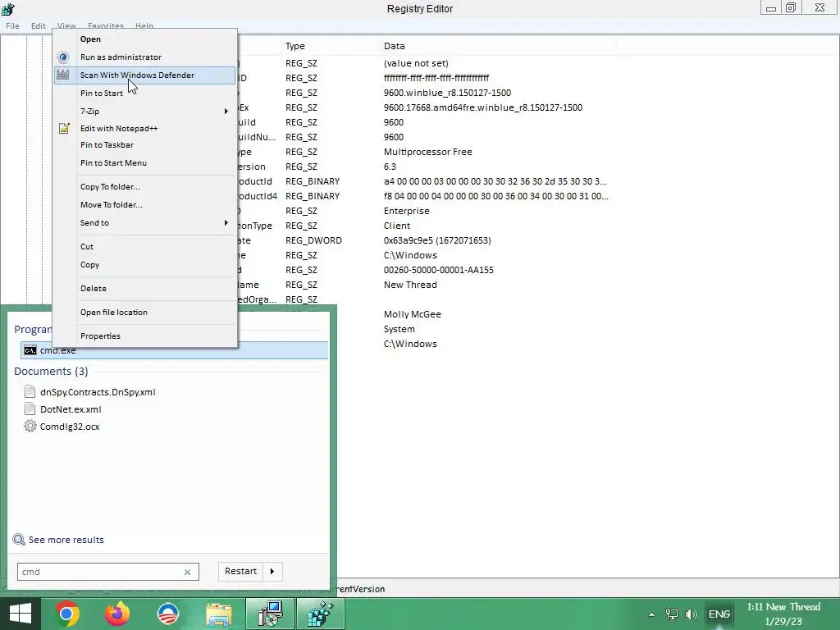Viewport: 840px width, 630px height.
Task: Click the Client data value
Action: pos(396,226)
